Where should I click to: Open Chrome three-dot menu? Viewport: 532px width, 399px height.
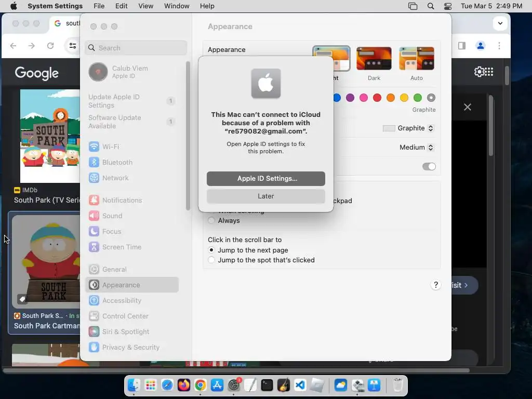(499, 46)
